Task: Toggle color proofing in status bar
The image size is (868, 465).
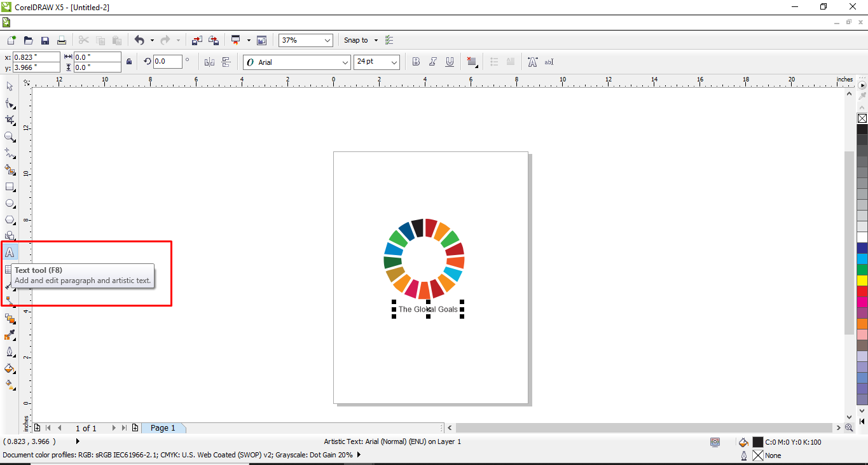Action: [715, 442]
